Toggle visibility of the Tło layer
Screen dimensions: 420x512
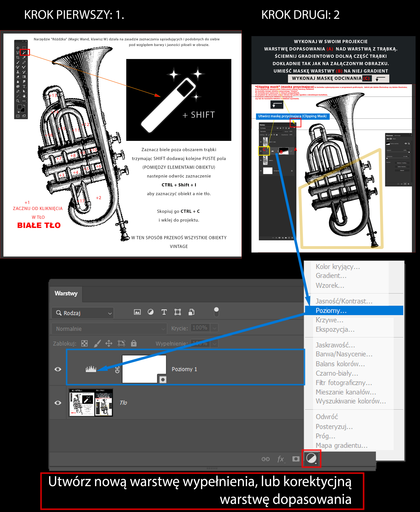(58, 403)
